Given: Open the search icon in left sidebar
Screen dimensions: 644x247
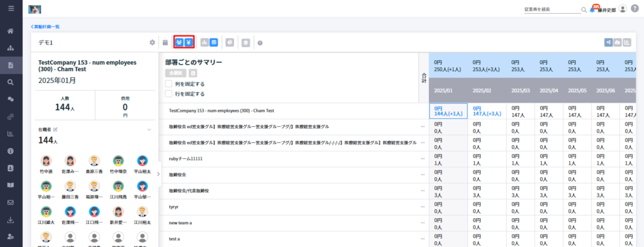Looking at the screenshot, I should (11, 82).
